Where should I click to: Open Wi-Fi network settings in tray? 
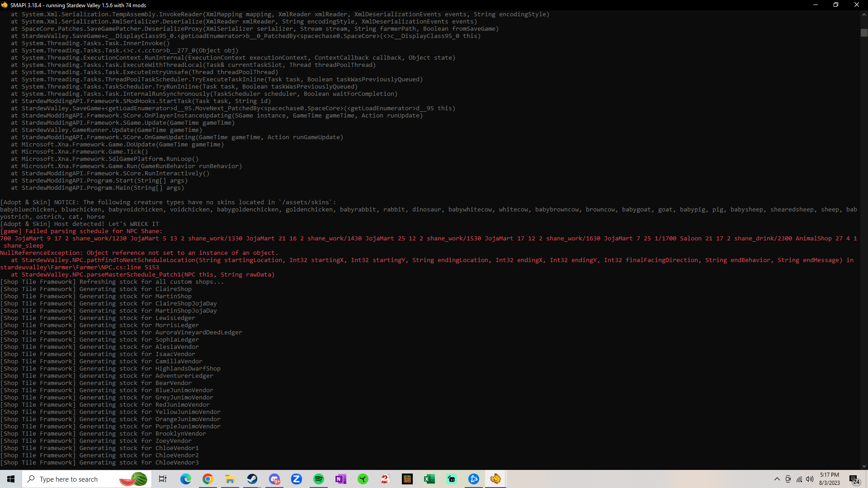[799, 479]
